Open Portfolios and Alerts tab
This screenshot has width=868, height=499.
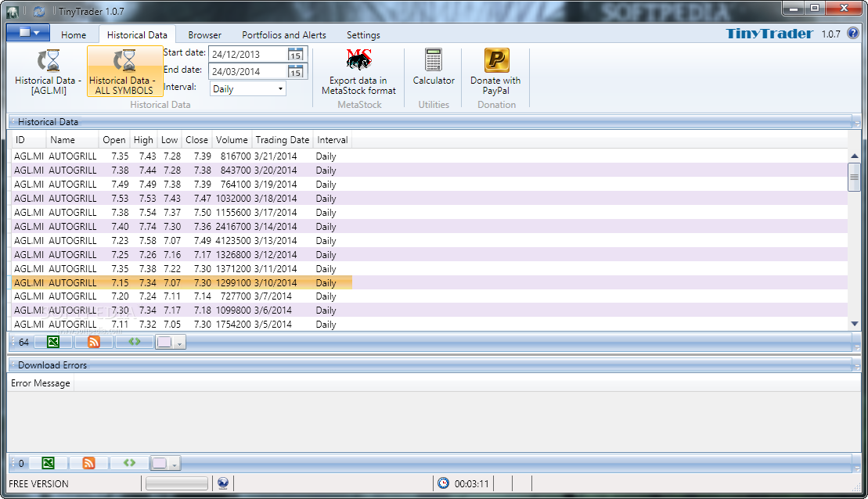point(284,34)
